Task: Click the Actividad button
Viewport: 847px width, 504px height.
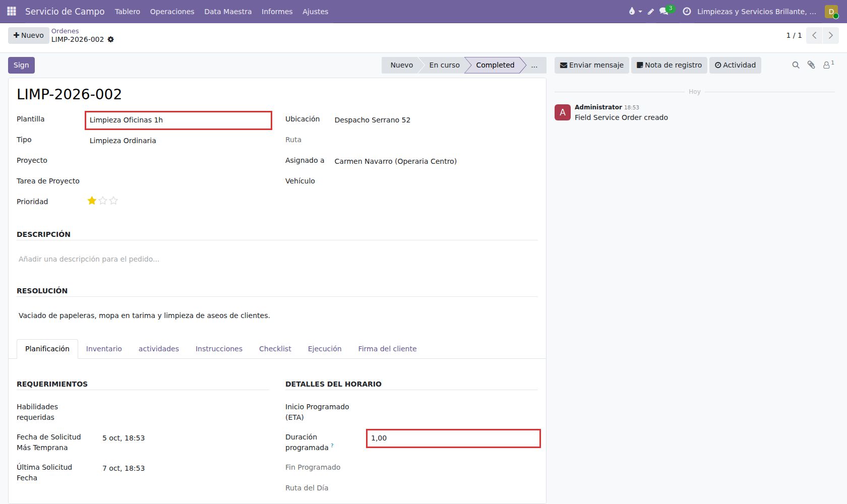Action: 735,65
